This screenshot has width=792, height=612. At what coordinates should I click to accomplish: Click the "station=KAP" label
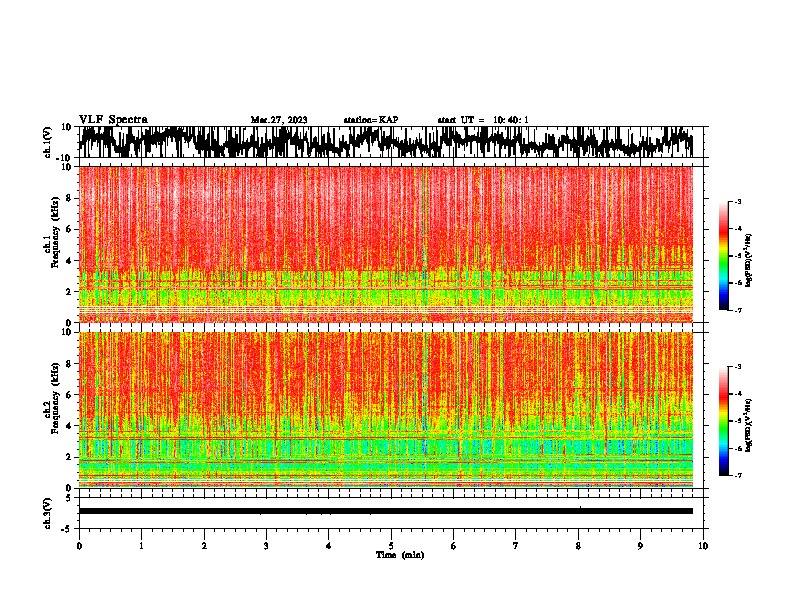[x=371, y=120]
